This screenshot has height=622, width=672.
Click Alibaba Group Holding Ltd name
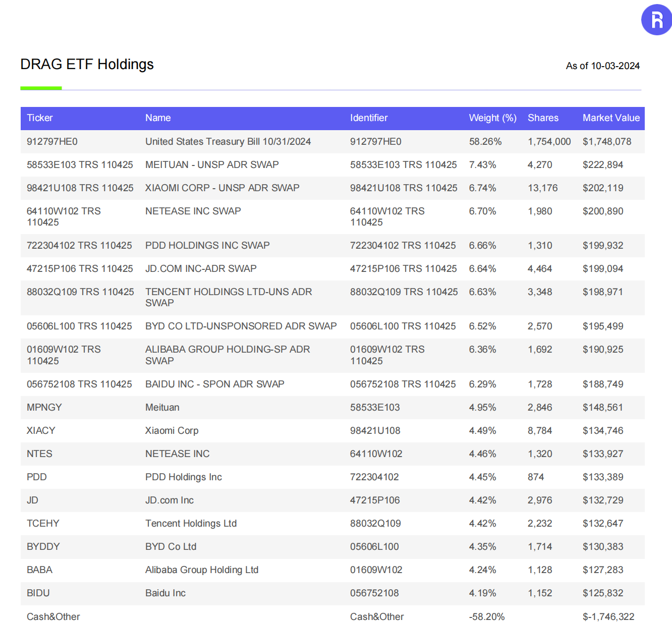click(x=202, y=570)
